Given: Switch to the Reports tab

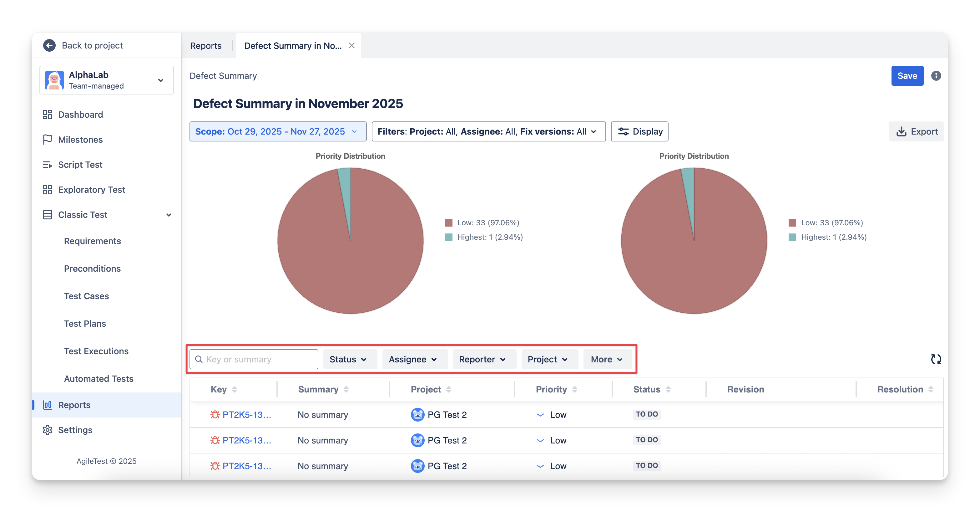Looking at the screenshot, I should [205, 46].
